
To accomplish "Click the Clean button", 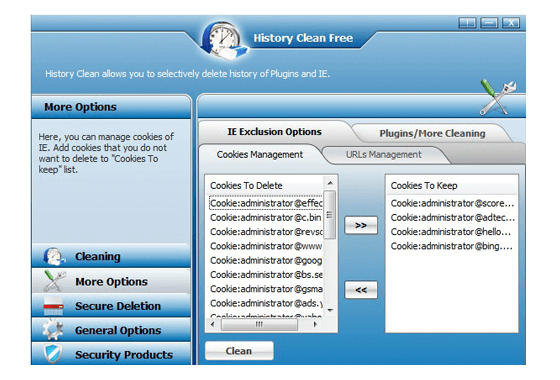I will click(239, 351).
